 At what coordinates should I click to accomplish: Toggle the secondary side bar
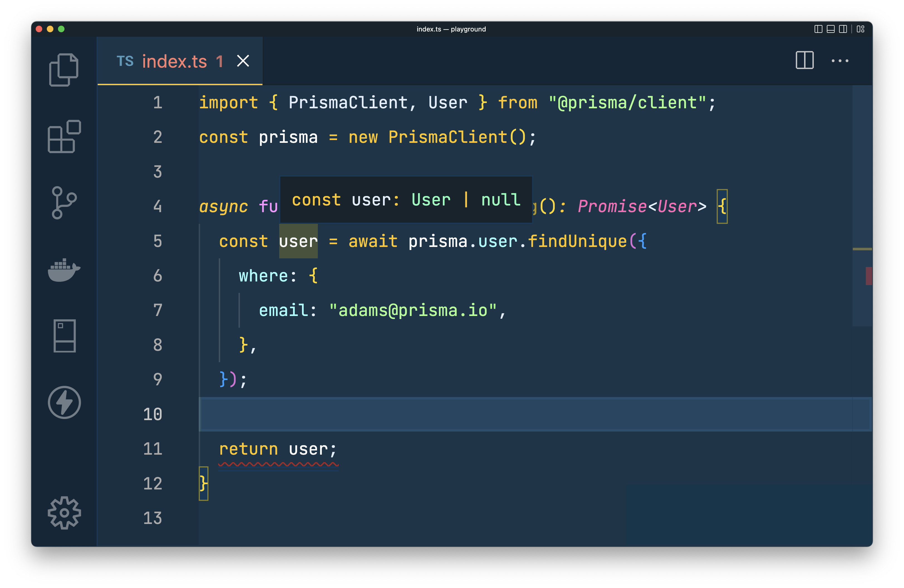[x=843, y=29]
